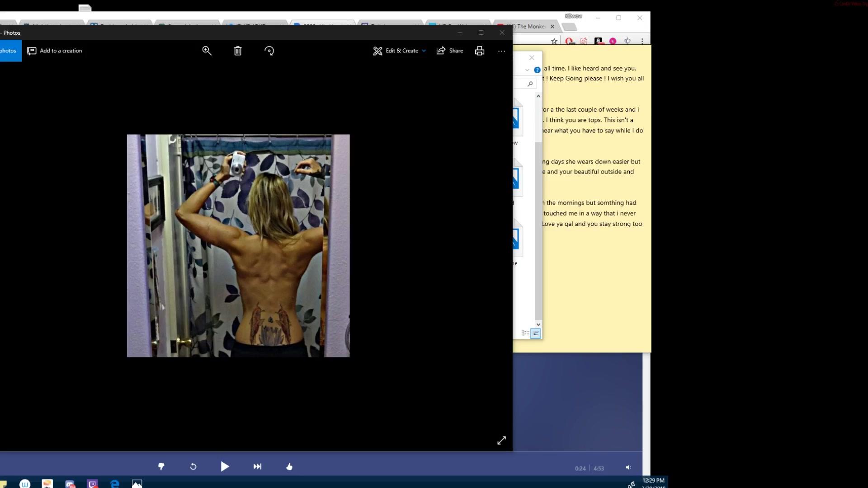This screenshot has width=868, height=488.
Task: Rotate the image using the rotate icon
Action: point(269,51)
